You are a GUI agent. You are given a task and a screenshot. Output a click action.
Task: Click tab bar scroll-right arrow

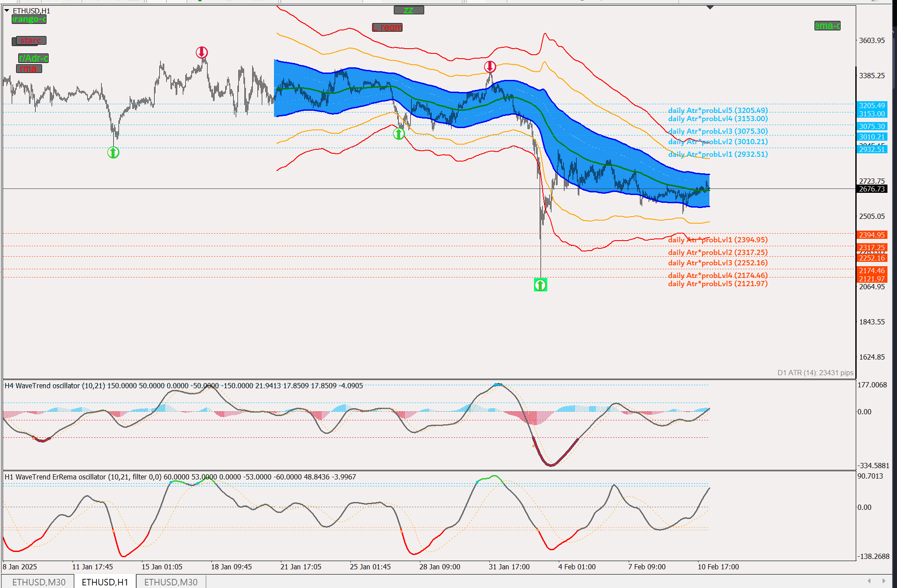point(884,581)
